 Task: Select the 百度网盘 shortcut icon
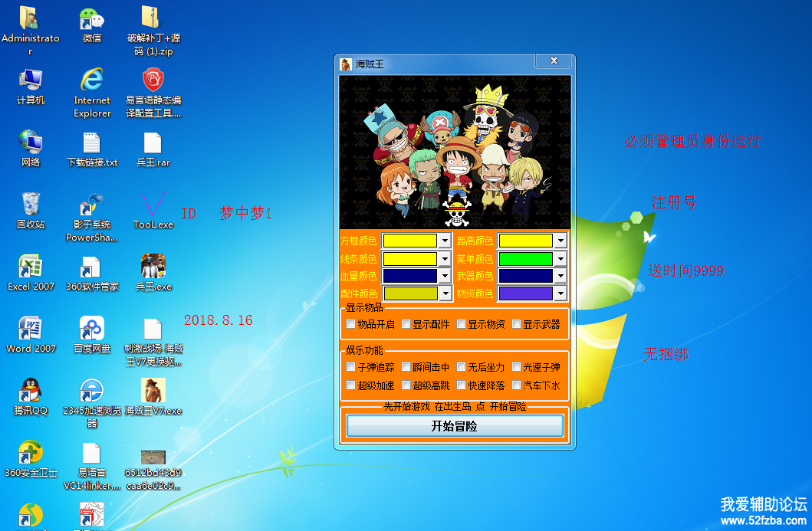[x=92, y=334]
